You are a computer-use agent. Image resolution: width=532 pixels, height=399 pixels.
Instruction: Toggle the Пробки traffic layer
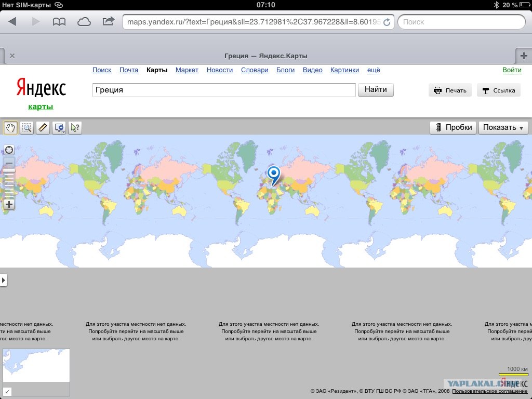click(x=453, y=127)
